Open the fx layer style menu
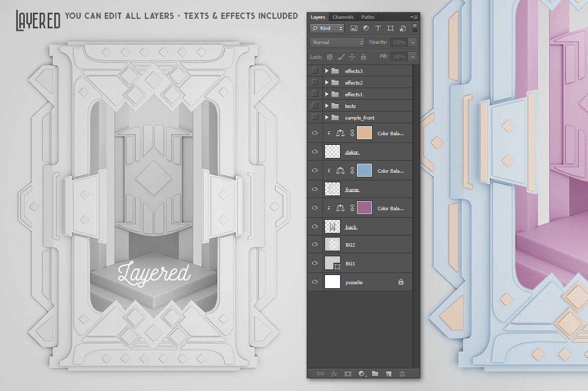 [334, 374]
